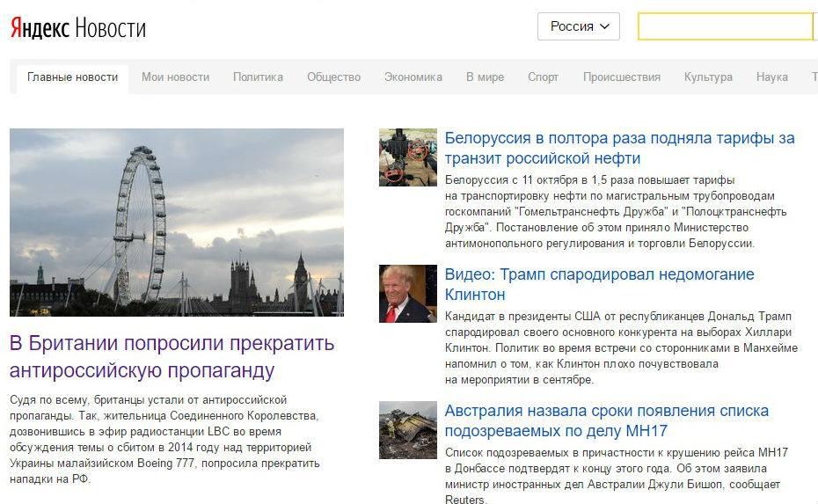Open headline about Белоруссия oil transit tariffs
The image size is (818, 504).
click(x=620, y=148)
